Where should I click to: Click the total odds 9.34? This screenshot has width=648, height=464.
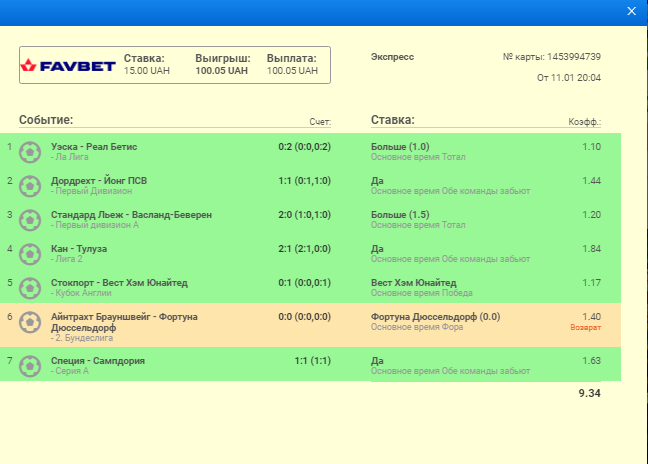click(x=589, y=394)
